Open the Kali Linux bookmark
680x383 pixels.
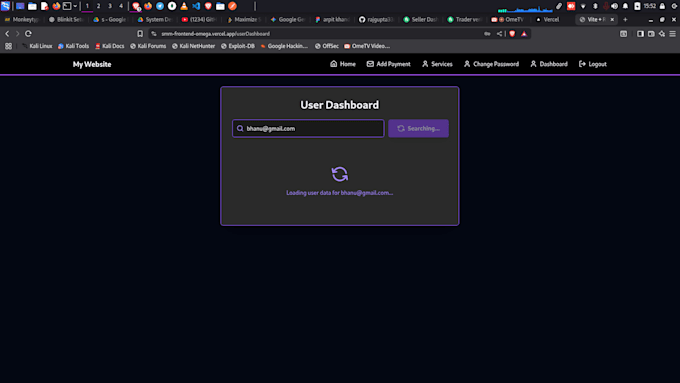37,46
